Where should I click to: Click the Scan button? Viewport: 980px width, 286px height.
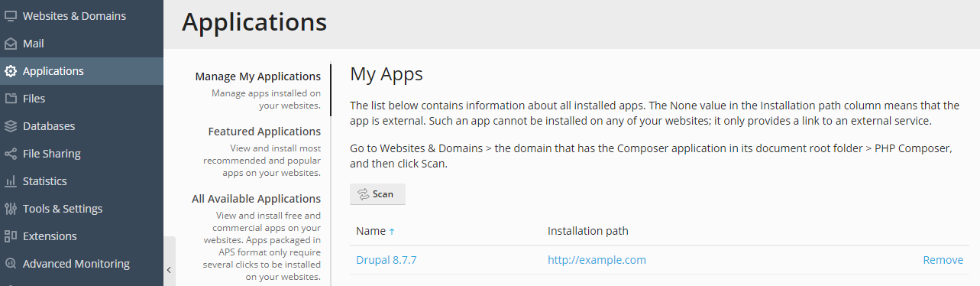[377, 194]
